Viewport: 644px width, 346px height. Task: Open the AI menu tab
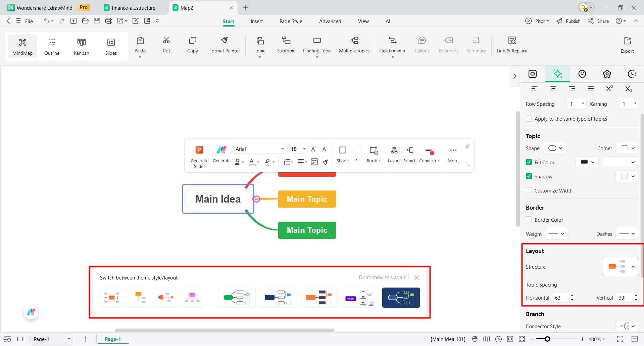tap(388, 21)
